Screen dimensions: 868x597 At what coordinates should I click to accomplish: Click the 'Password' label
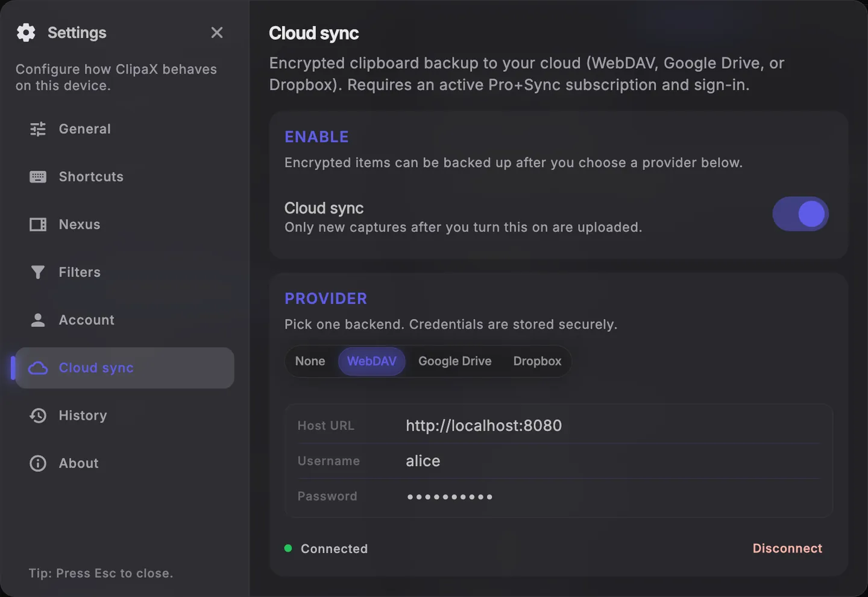click(327, 496)
